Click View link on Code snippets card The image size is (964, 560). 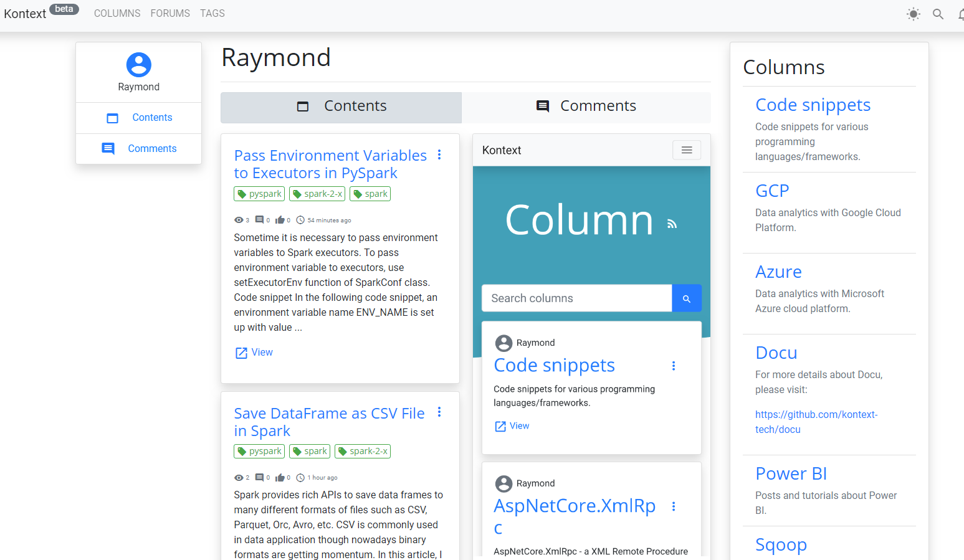point(512,426)
